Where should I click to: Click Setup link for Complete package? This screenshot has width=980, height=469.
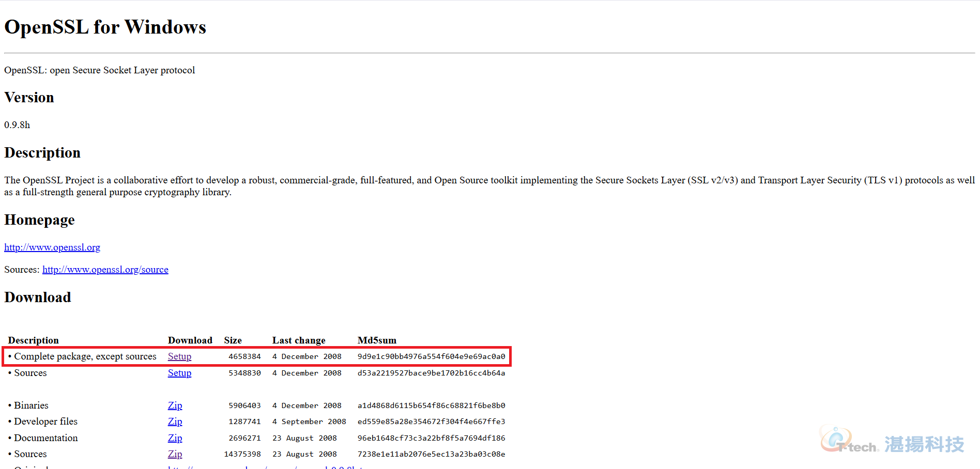179,356
